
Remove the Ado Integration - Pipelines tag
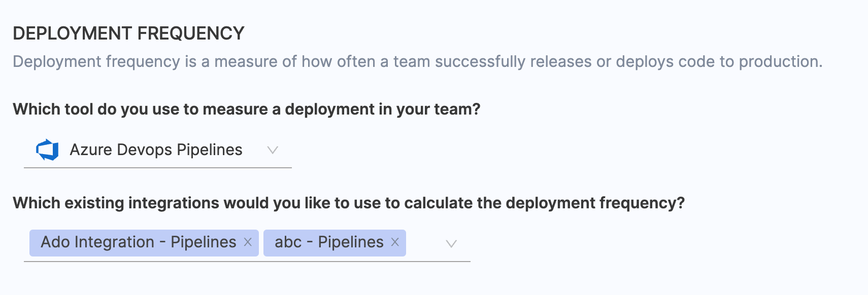[x=248, y=242]
